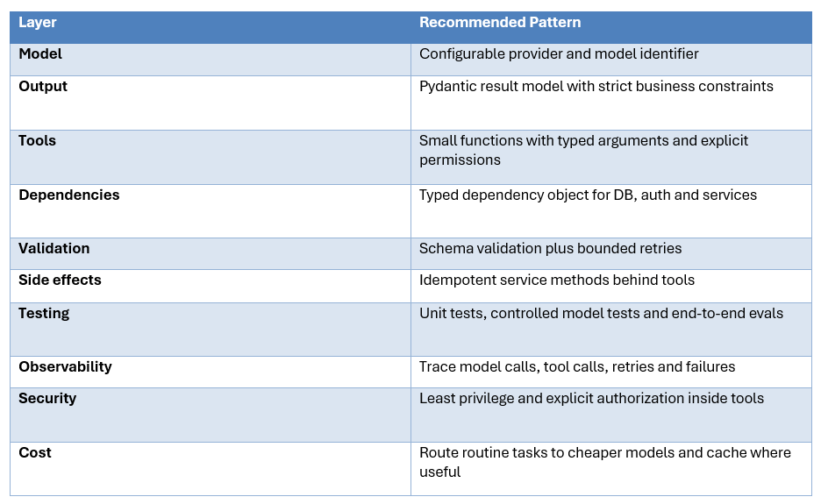Click 'Schema validation plus bounded retries' cell
821x504 pixels.
click(x=611, y=254)
